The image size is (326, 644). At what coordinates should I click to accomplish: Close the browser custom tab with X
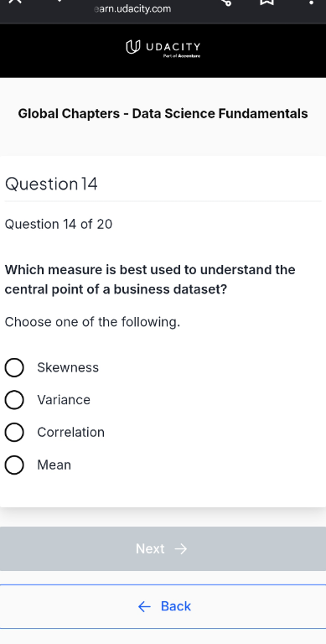click(14, 1)
